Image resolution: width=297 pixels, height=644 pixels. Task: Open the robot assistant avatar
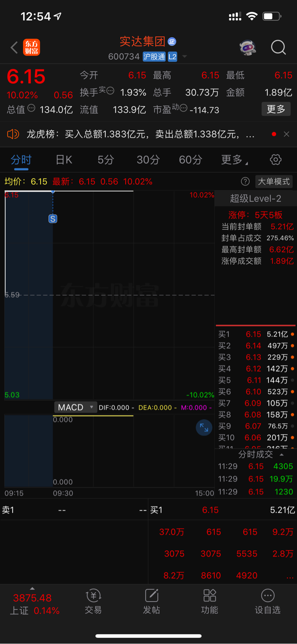(x=248, y=48)
